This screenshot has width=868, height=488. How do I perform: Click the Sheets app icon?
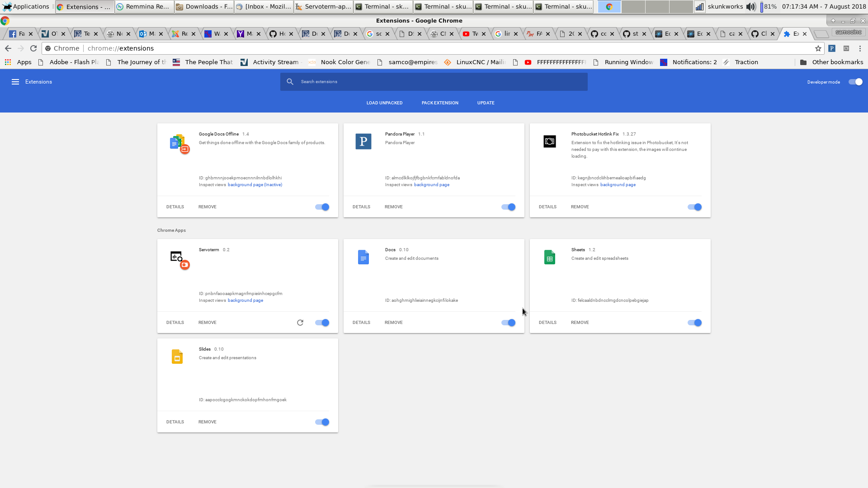[550, 257]
